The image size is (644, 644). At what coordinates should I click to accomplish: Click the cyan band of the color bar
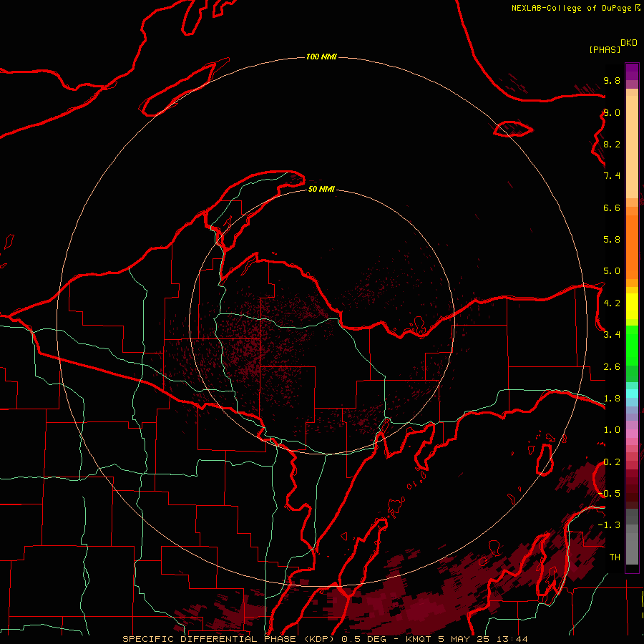click(632, 394)
